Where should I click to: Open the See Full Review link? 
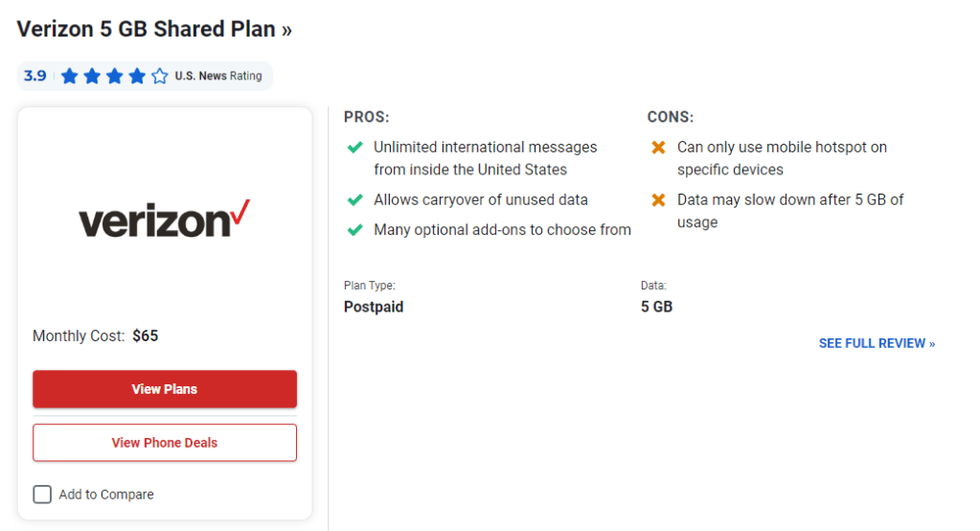pos(877,343)
